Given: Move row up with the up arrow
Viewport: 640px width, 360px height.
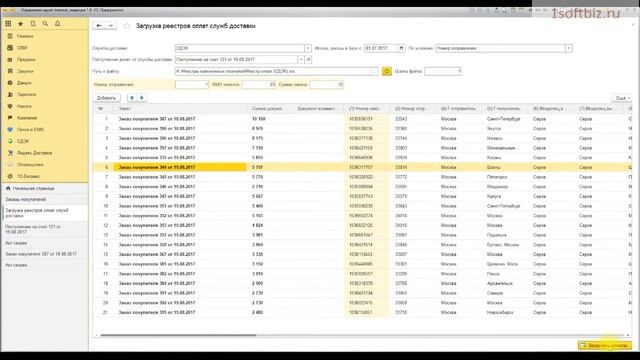Looking at the screenshot, I should pos(132,98).
